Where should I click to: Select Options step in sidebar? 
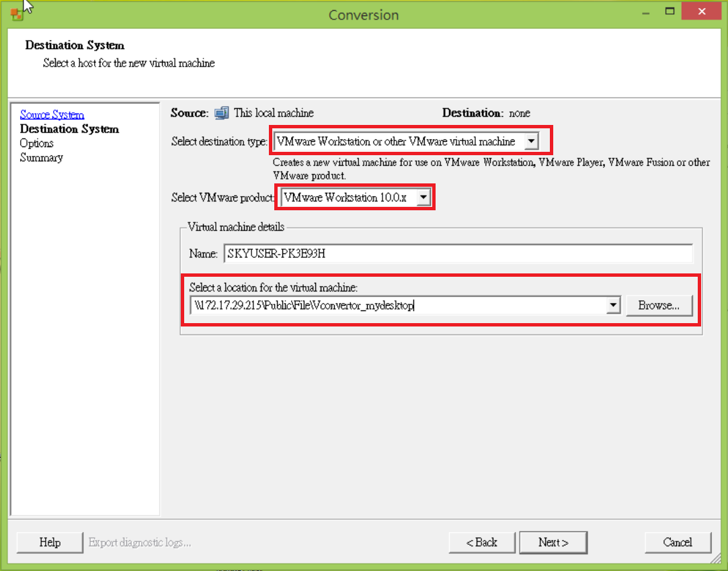click(37, 143)
